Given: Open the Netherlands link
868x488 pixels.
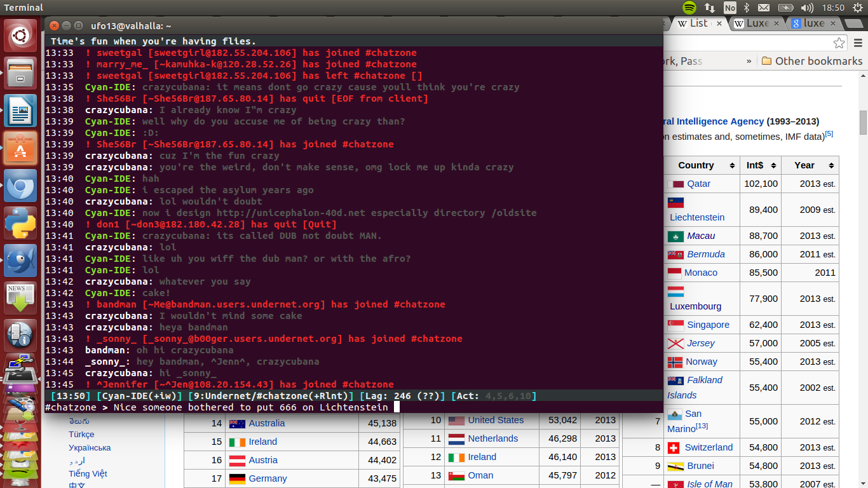Looking at the screenshot, I should (493, 438).
